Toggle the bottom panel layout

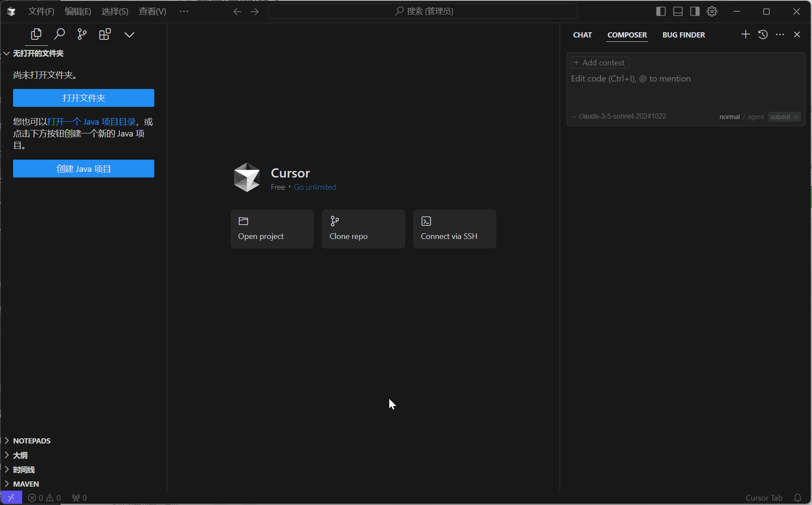point(678,11)
